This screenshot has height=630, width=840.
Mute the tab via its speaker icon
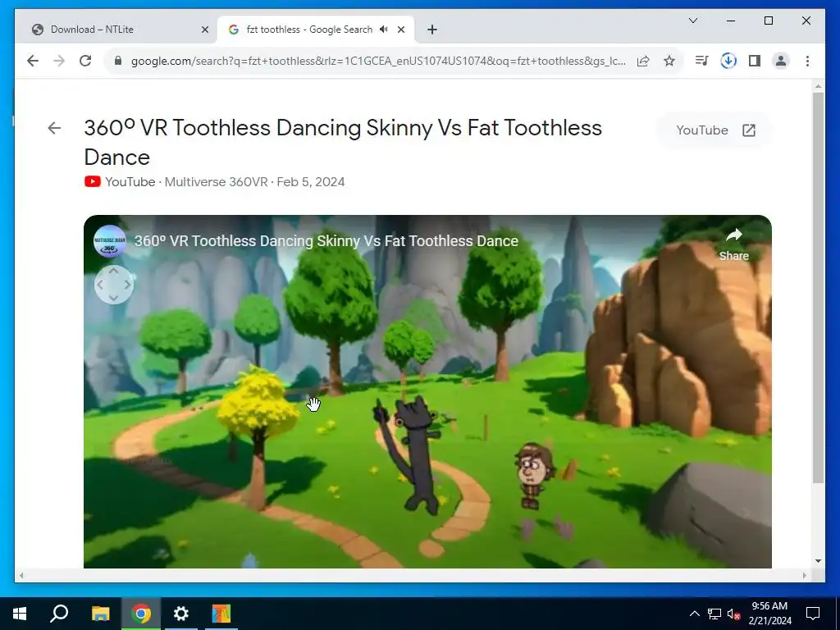point(384,30)
